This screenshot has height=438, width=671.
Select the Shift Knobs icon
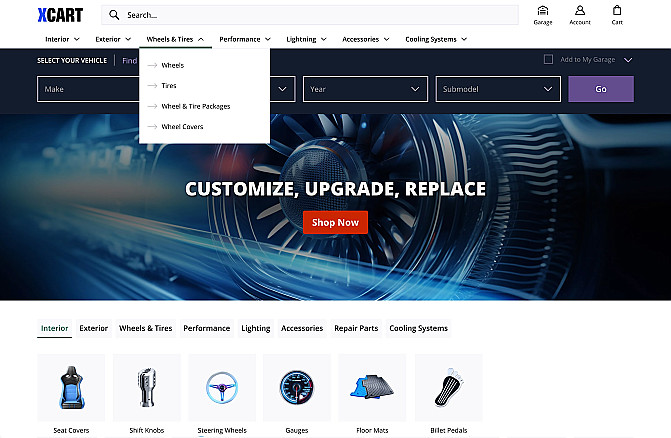coord(146,388)
